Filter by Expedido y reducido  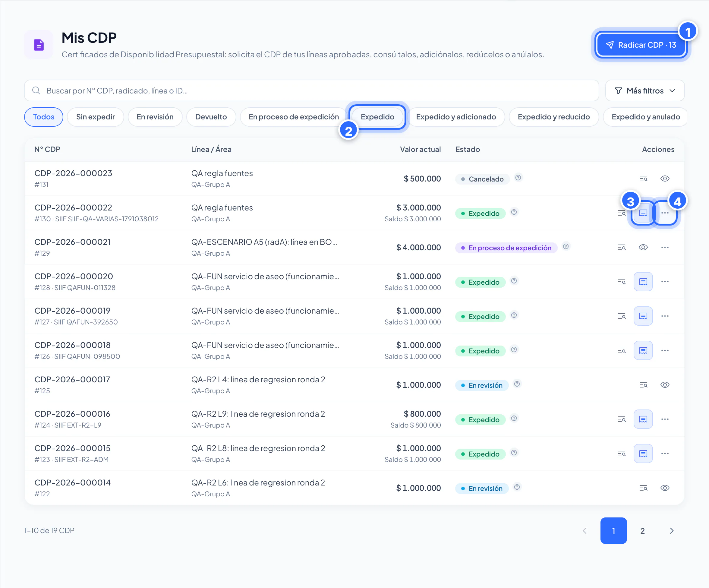(x=554, y=117)
